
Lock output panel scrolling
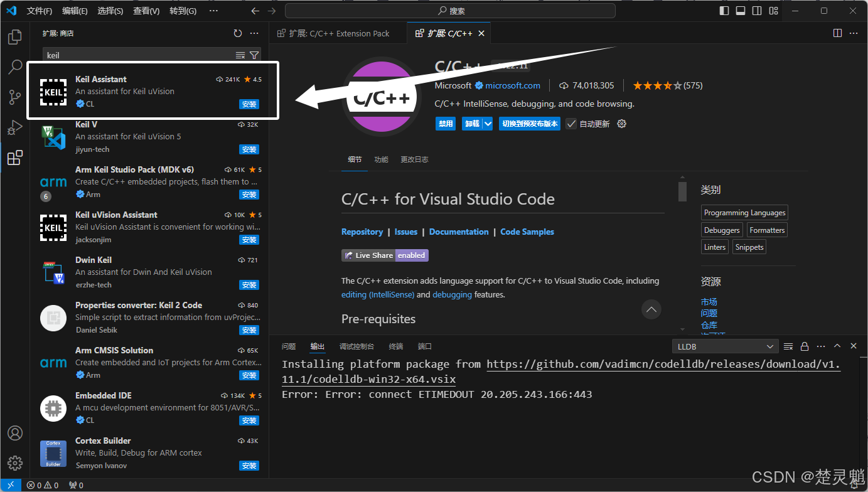click(805, 346)
